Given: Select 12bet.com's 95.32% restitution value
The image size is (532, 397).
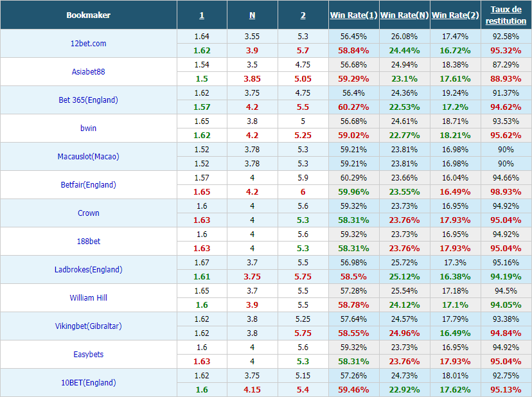Looking at the screenshot, I should pyautogui.click(x=506, y=51).
